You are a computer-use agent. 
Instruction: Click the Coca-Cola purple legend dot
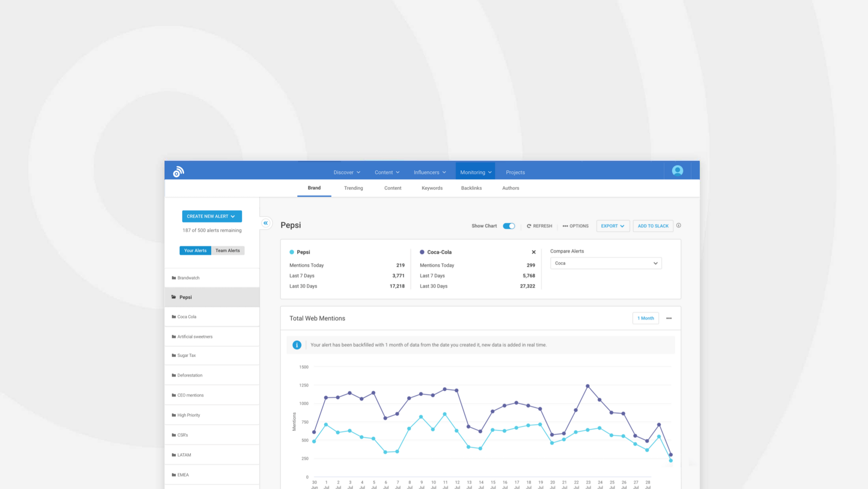point(422,252)
